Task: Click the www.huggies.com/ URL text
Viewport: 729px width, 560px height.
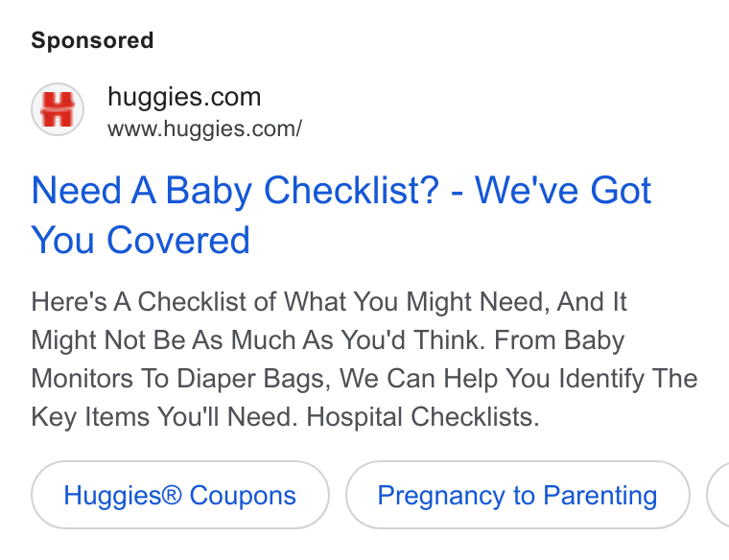Action: point(204,128)
